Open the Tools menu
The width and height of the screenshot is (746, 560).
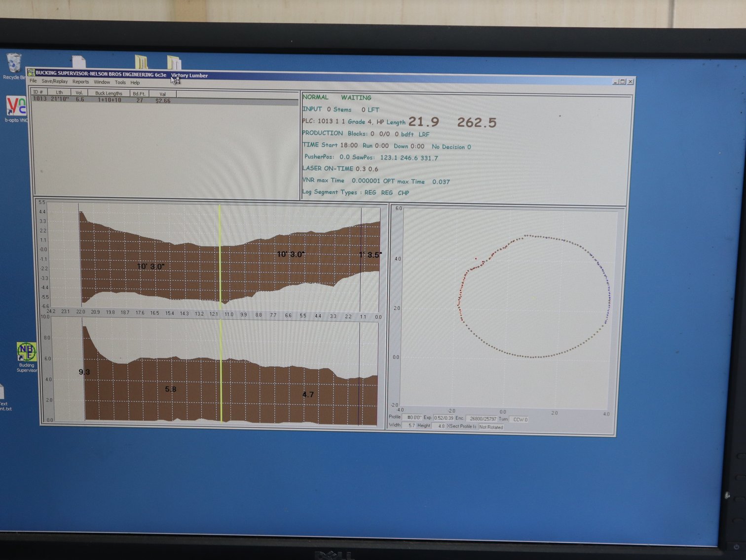(x=120, y=82)
